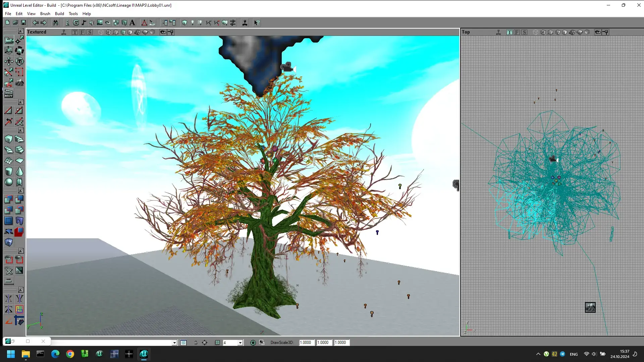Toggle realtime preview in Textured viewport

(x=64, y=32)
